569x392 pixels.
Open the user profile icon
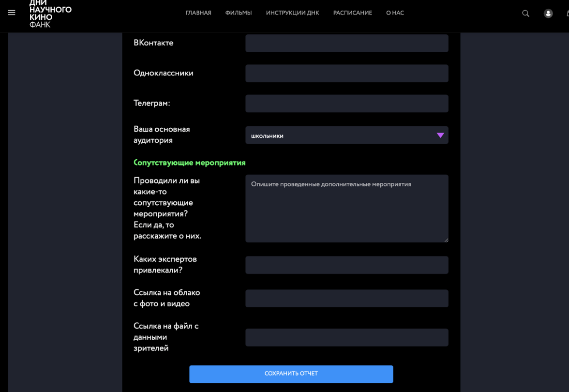click(548, 14)
